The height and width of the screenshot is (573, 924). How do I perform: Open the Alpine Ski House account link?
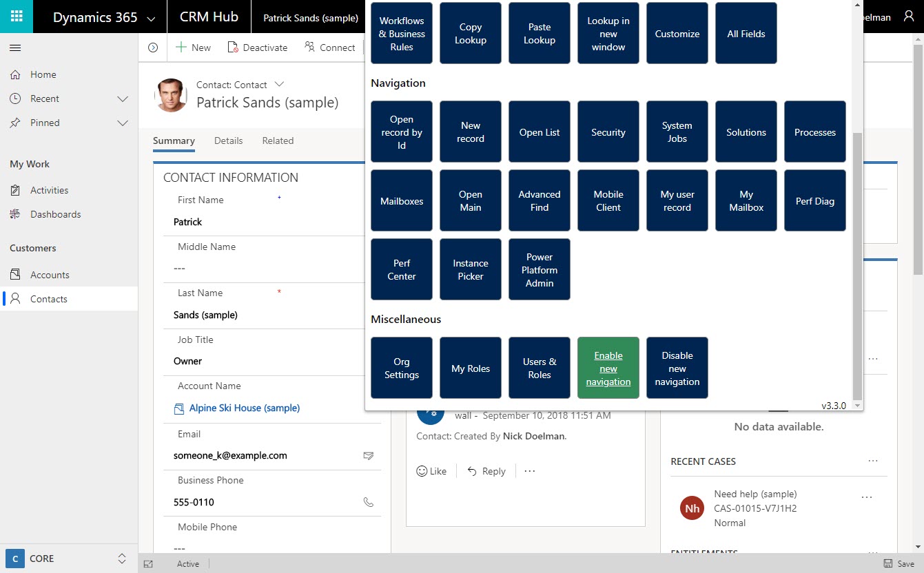pyautogui.click(x=245, y=408)
